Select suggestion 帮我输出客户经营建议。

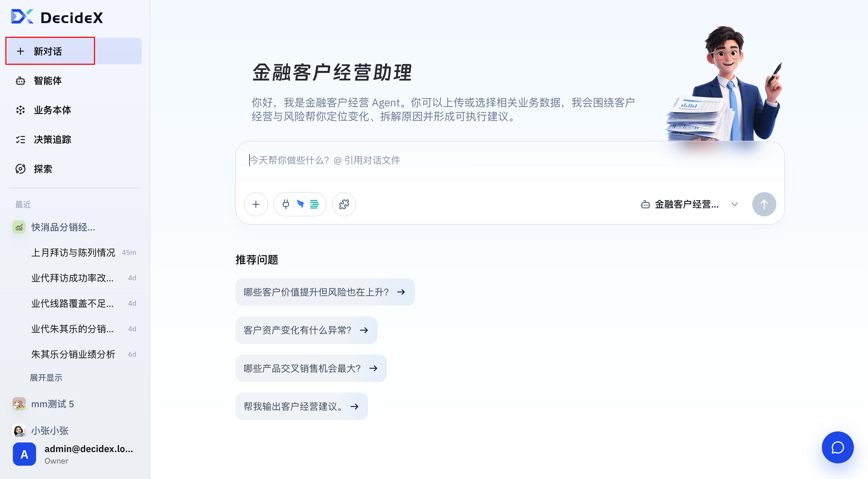coord(302,406)
